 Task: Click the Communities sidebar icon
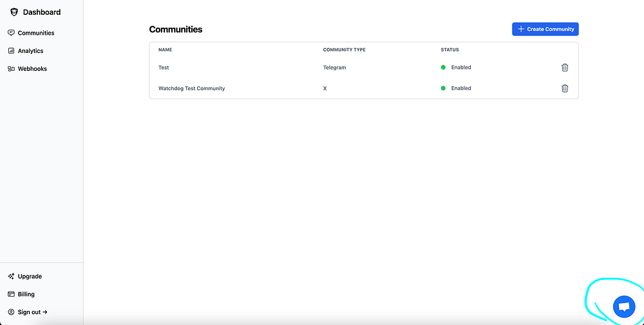(x=11, y=33)
